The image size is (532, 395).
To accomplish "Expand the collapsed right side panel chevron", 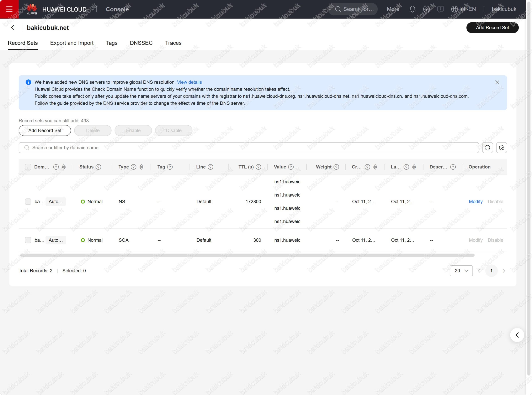I will click(x=517, y=335).
